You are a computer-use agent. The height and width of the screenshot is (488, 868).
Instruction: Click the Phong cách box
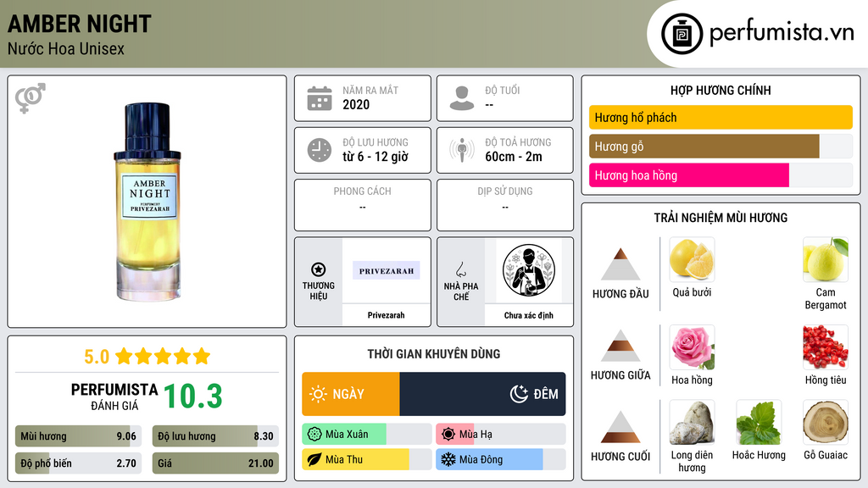(363, 205)
